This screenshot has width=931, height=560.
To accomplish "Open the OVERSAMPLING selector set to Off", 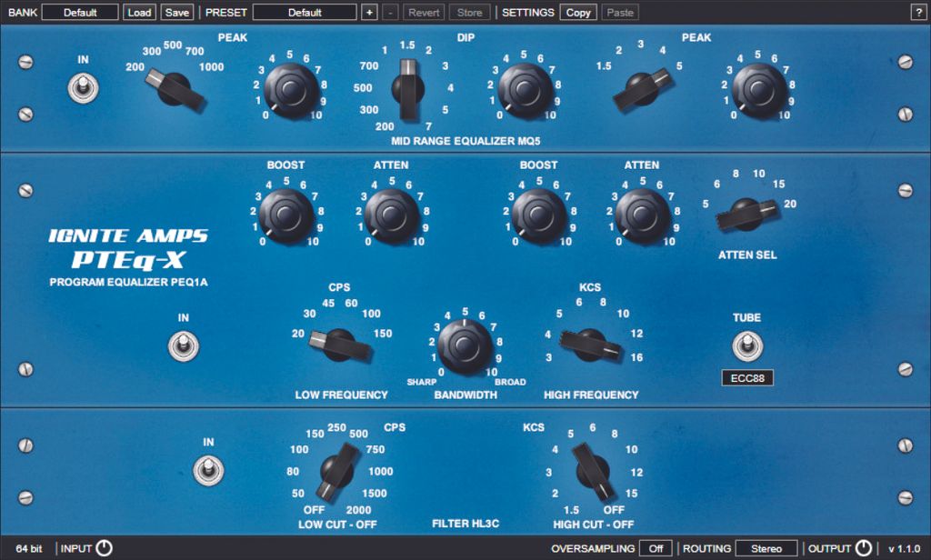I will coord(656,548).
